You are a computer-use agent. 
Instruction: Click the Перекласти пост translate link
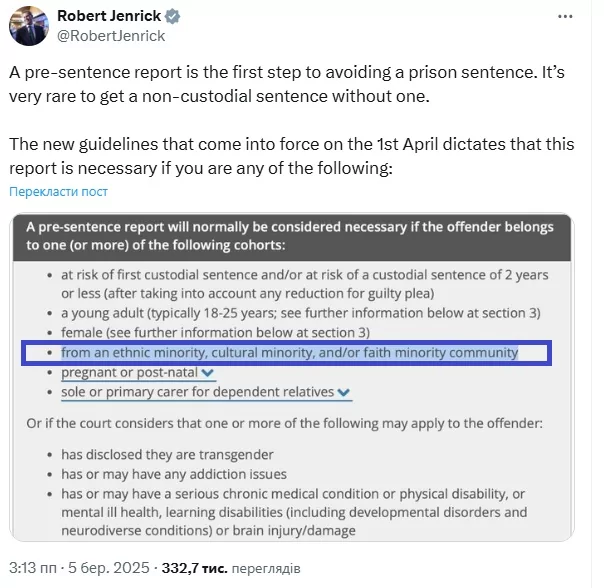tap(59, 192)
